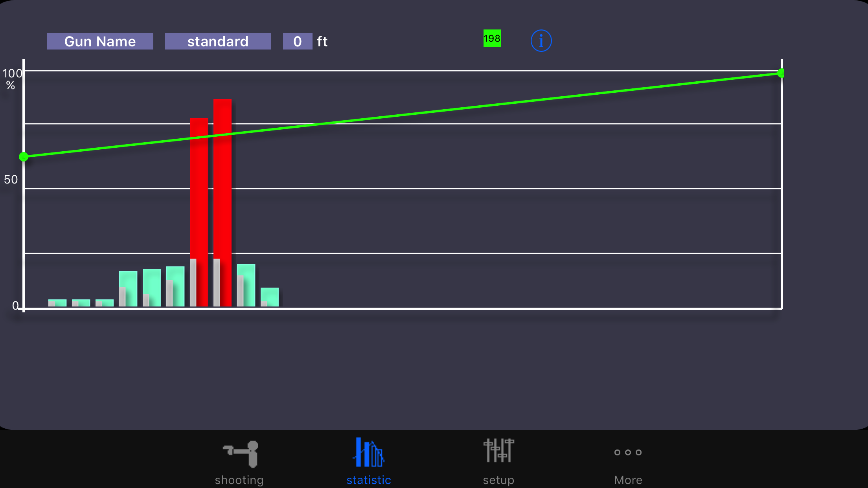Switch to the shooting tab label

pyautogui.click(x=239, y=480)
